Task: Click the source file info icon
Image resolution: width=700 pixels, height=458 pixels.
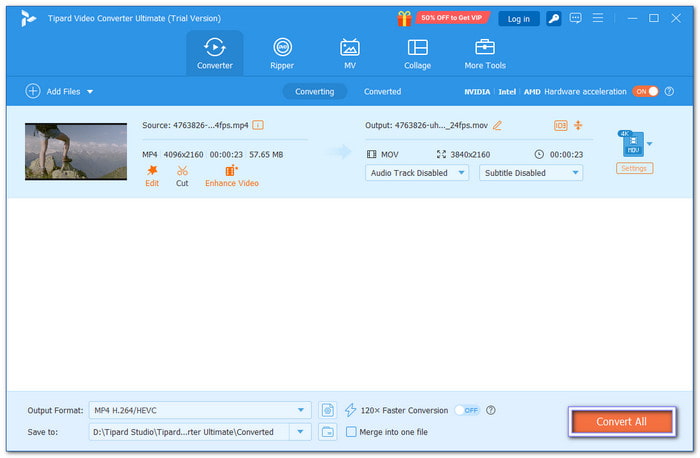Action: point(258,125)
